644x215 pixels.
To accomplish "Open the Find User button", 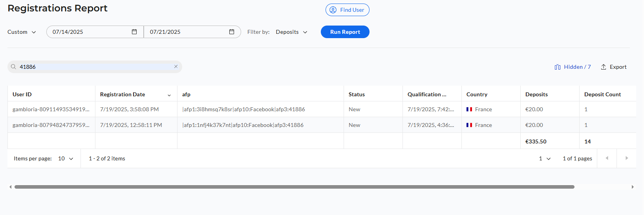I will tap(347, 10).
